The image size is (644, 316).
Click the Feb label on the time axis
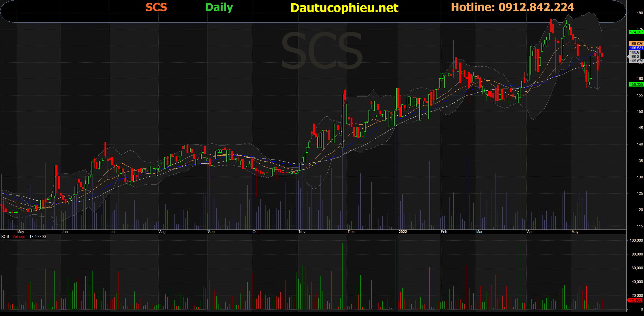(x=444, y=232)
